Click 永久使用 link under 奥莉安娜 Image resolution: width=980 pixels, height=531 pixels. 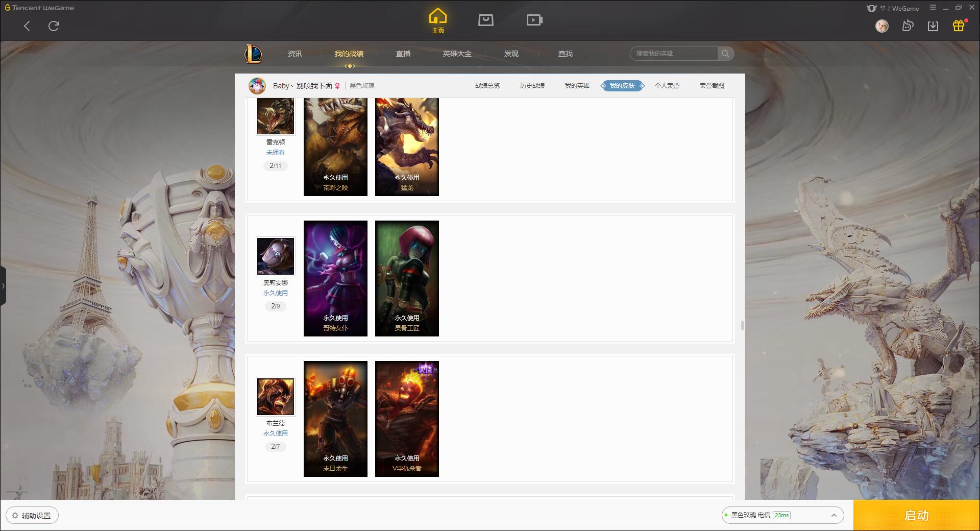276,293
